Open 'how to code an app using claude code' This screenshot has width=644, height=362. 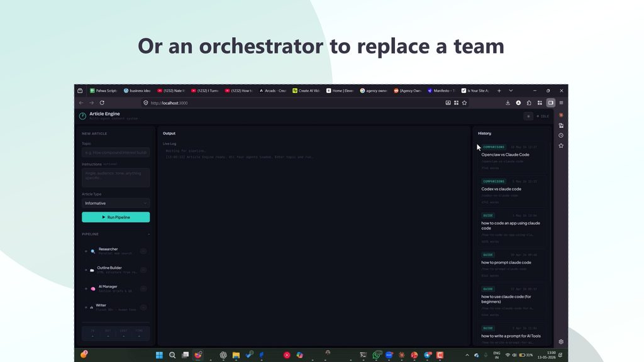pos(513,228)
